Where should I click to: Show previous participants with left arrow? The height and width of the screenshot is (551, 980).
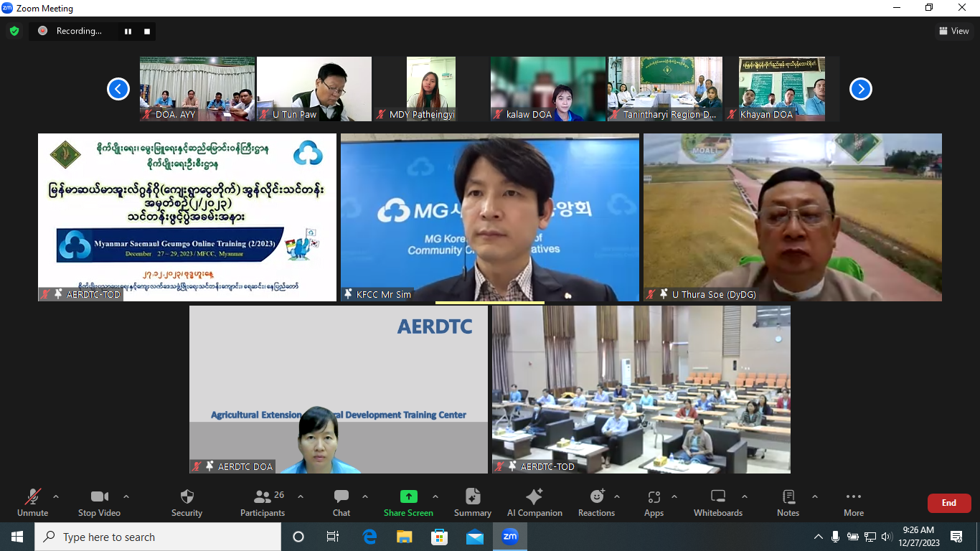[x=118, y=89]
